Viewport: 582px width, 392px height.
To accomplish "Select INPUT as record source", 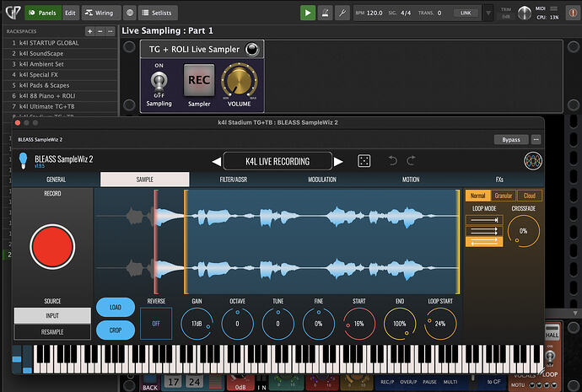I will (52, 315).
